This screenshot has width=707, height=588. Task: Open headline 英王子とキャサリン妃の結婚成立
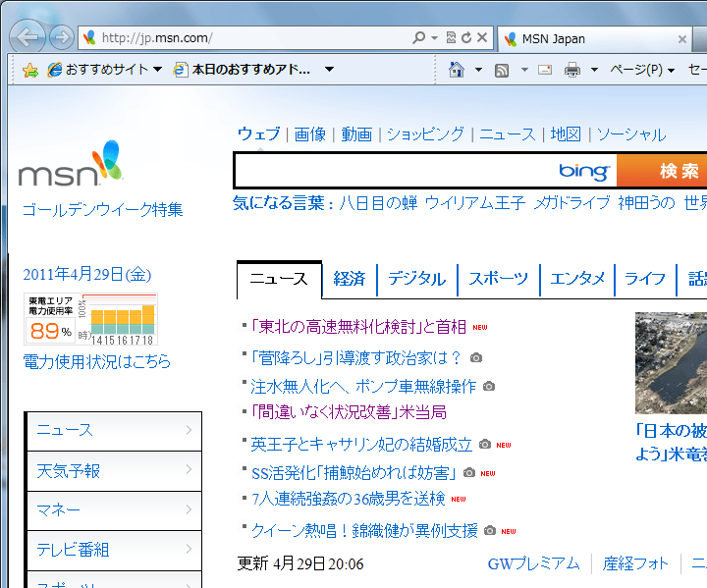pyautogui.click(x=361, y=445)
